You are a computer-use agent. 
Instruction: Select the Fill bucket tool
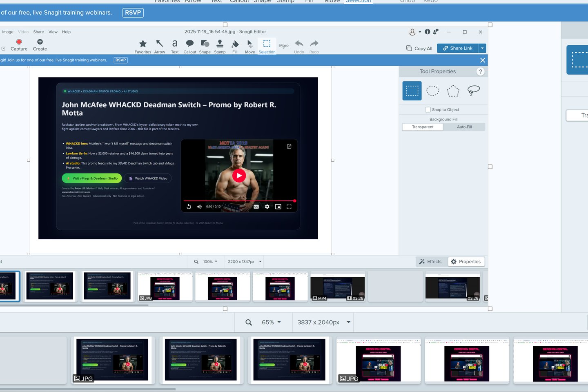pos(235,46)
